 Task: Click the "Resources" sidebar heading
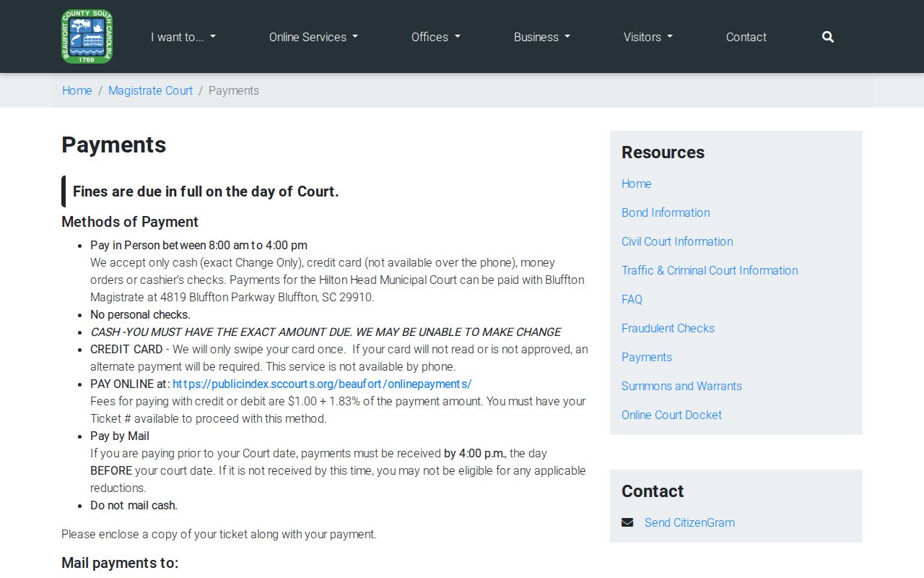[x=663, y=152]
